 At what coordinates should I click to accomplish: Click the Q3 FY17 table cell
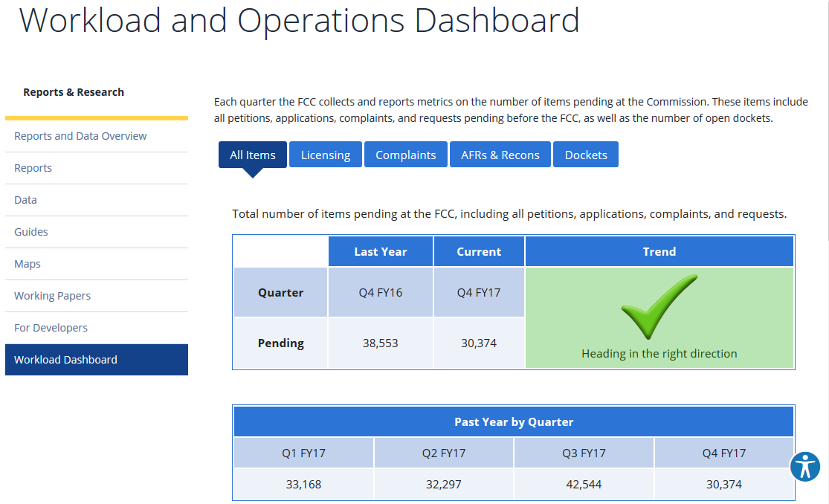(583, 453)
